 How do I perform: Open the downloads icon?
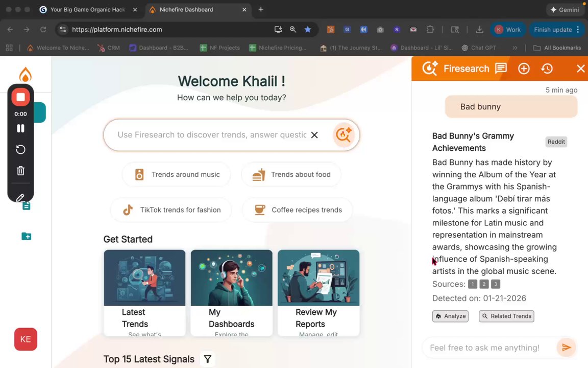click(479, 29)
